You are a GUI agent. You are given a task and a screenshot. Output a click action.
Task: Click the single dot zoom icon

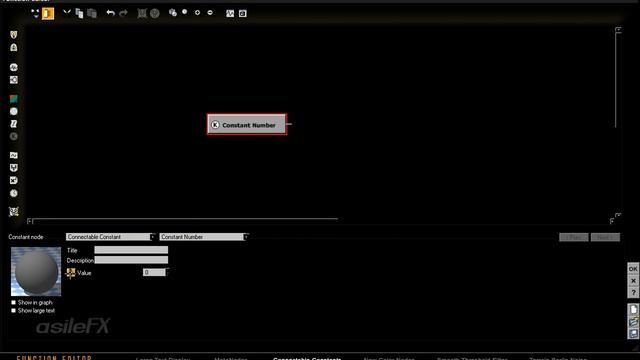point(185,12)
